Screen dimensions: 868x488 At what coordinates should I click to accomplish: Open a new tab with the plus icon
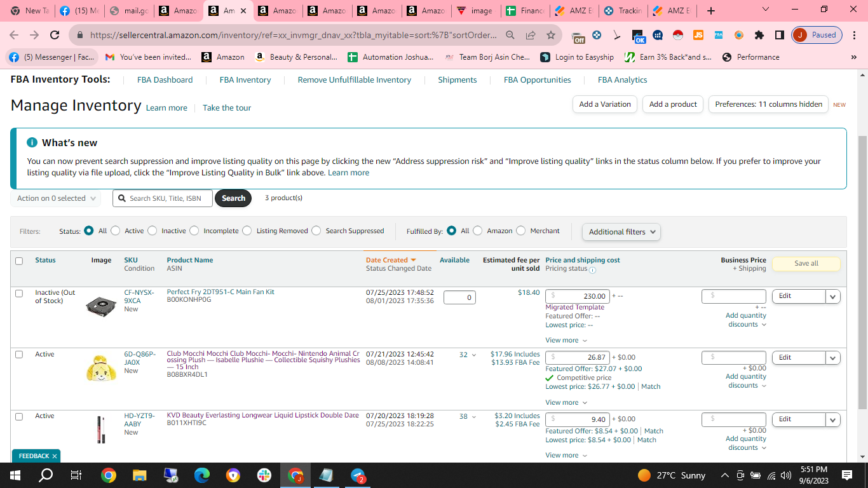pos(711,11)
